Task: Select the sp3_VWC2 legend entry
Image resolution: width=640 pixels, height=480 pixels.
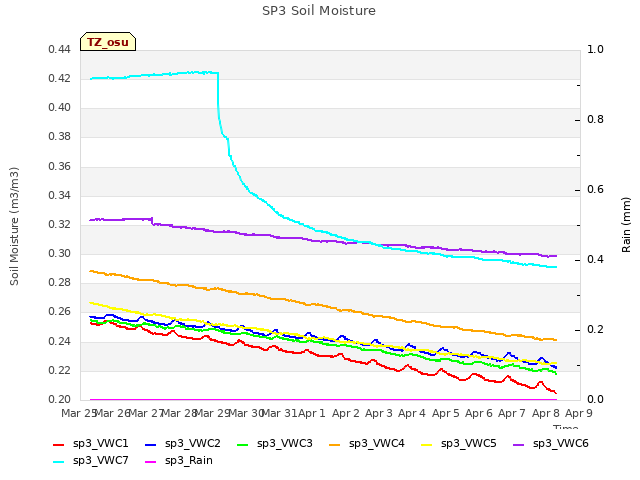Action: 182,444
